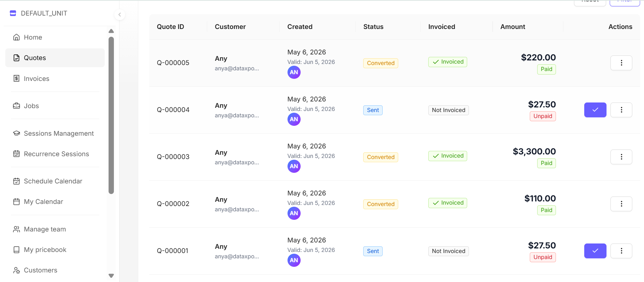Image resolution: width=644 pixels, height=282 pixels.
Task: Open Sessions Management
Action: point(55,134)
